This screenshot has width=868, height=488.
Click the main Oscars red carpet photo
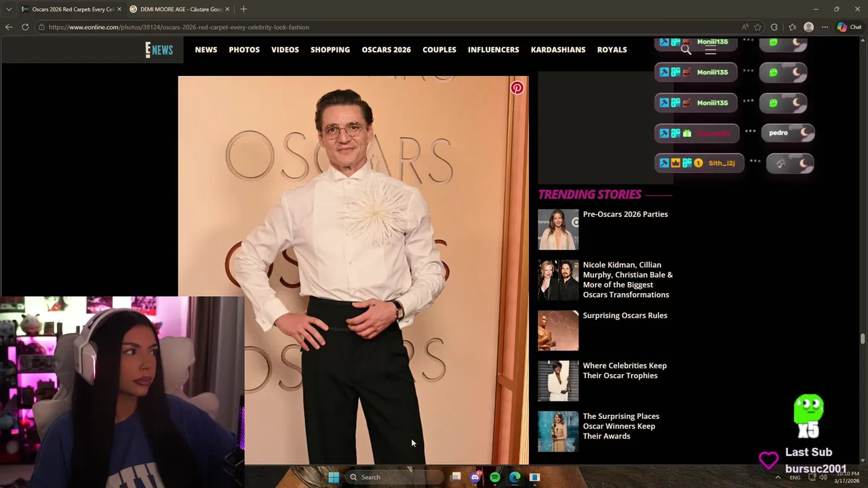(x=353, y=270)
